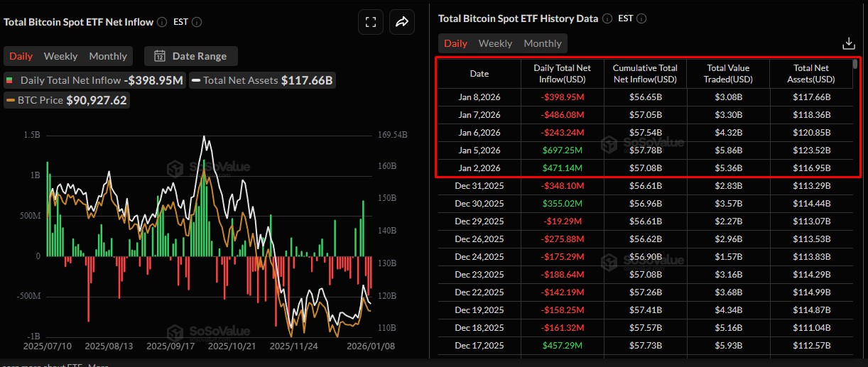The image size is (868, 367).
Task: Click the Daily Total Net Inflow column header
Action: (562, 74)
